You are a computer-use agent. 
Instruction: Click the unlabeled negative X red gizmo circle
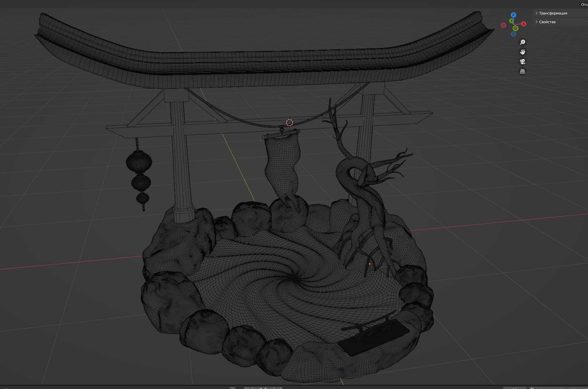pos(503,25)
